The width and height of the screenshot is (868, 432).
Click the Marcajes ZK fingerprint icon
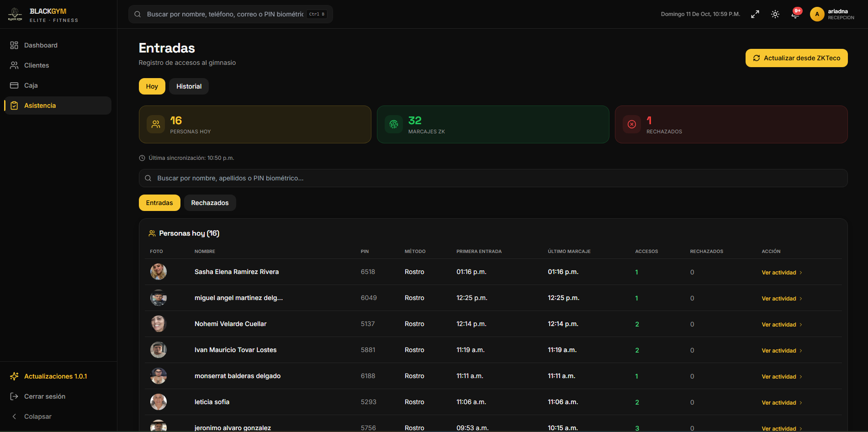[x=394, y=124]
